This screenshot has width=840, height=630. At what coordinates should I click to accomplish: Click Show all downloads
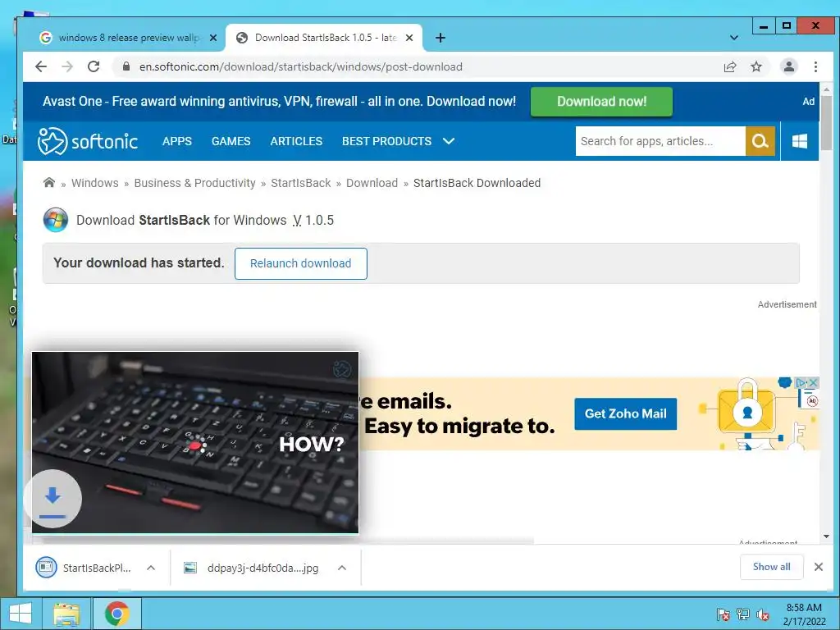click(771, 566)
